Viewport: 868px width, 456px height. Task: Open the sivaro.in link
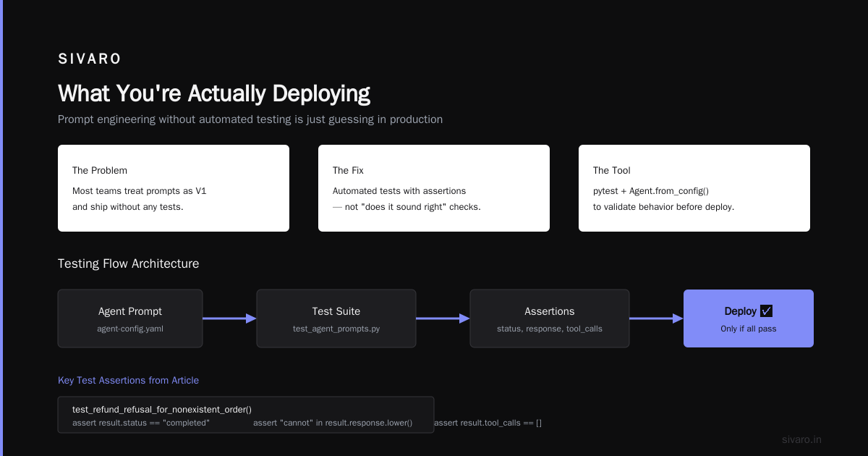[x=802, y=439]
